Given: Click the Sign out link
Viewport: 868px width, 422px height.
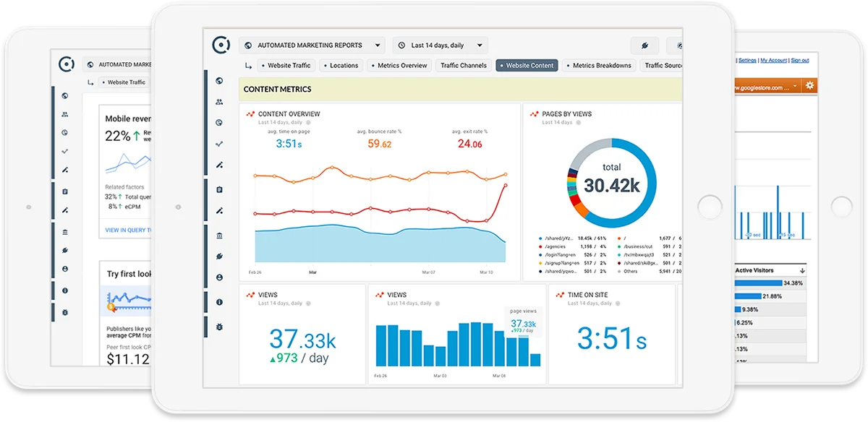Looking at the screenshot, I should point(800,61).
